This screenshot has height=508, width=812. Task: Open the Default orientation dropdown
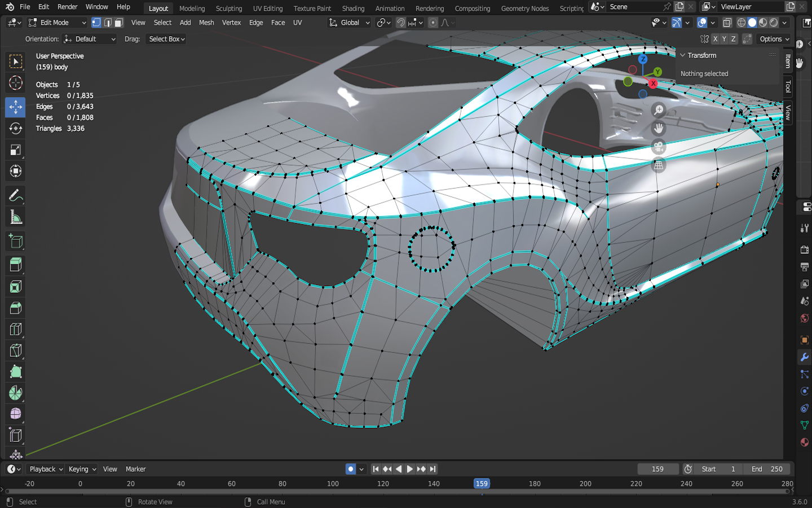pos(90,39)
